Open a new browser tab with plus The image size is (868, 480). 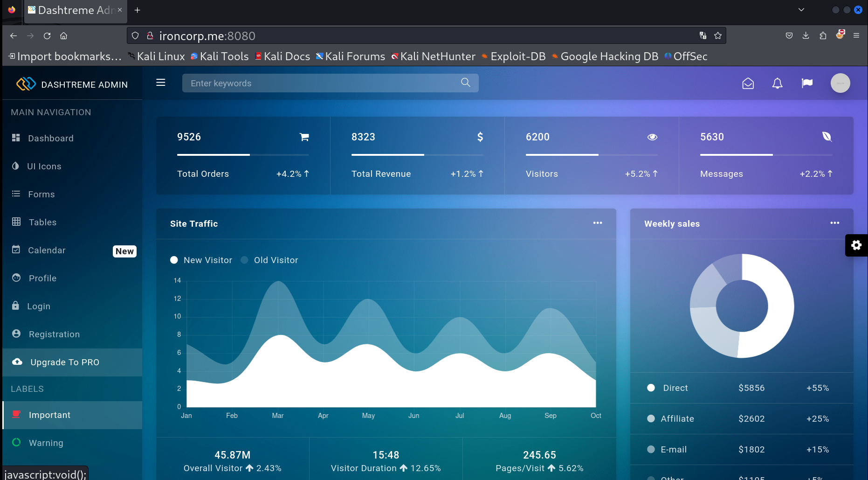point(138,10)
